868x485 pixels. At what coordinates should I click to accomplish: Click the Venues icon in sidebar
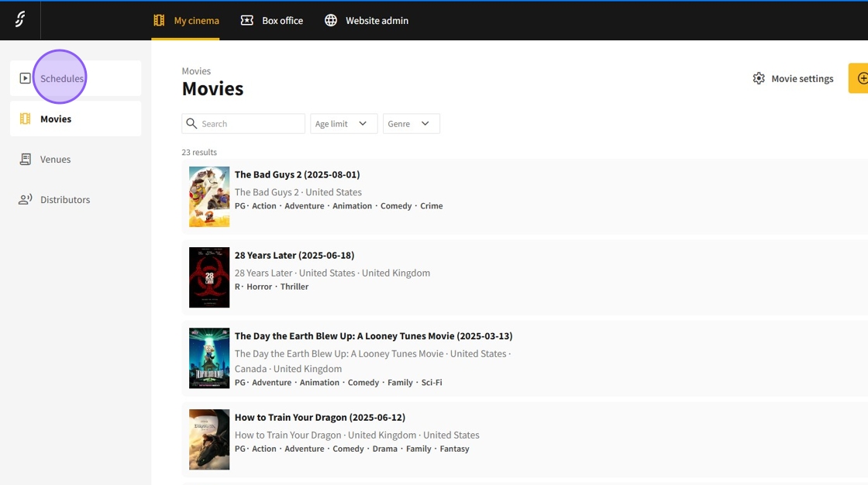(x=25, y=160)
